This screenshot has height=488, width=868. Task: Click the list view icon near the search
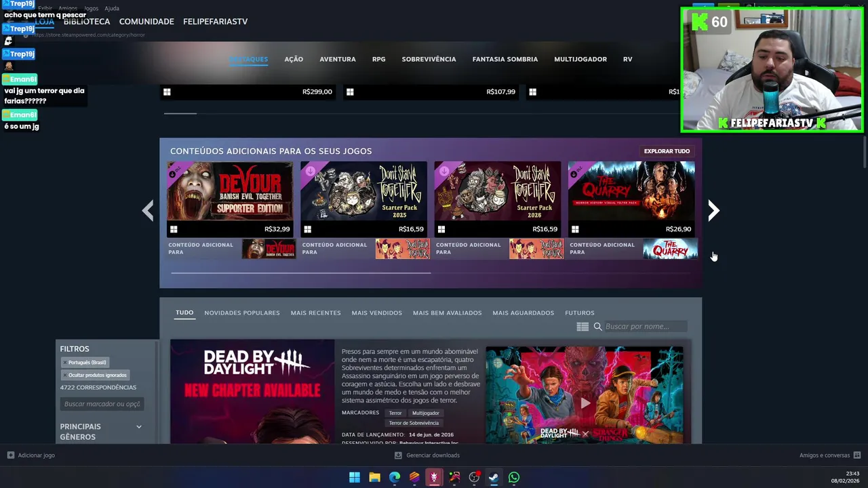pos(583,327)
